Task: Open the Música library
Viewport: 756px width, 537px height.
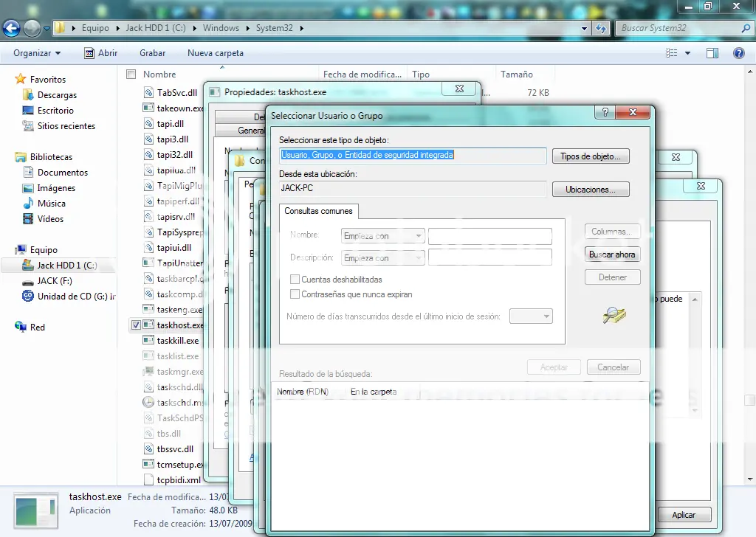Action: (51, 204)
